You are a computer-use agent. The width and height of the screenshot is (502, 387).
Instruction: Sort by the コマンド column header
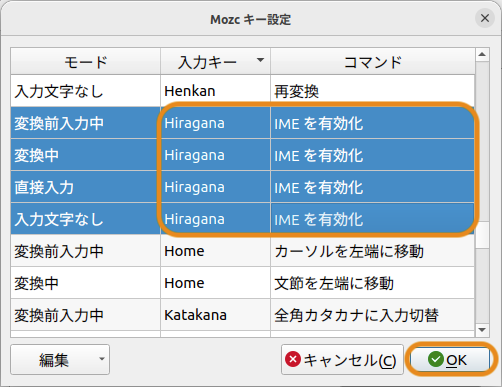pyautogui.click(x=373, y=61)
